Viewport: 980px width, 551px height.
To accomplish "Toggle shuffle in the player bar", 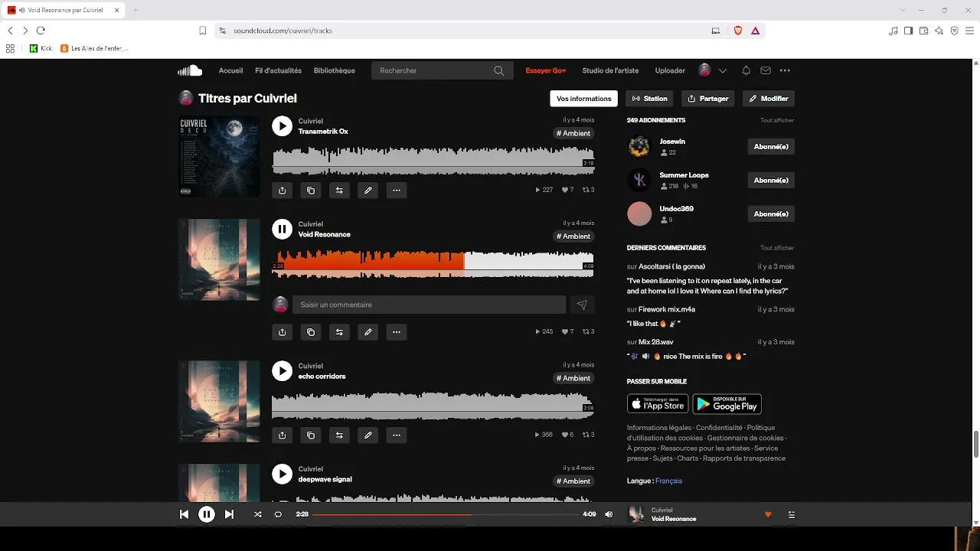I will pos(257,514).
